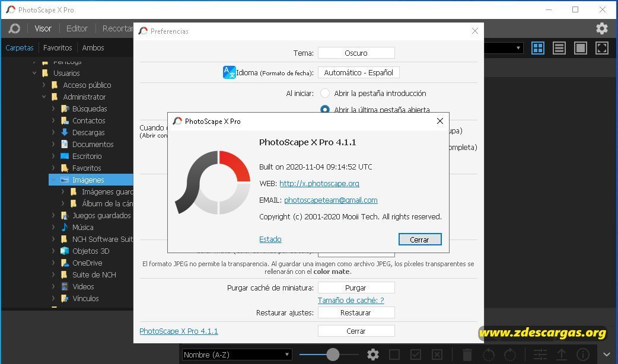Click the photoscapeteam@gmail.com email link
Screen dimensions: 618x364
(x=331, y=200)
